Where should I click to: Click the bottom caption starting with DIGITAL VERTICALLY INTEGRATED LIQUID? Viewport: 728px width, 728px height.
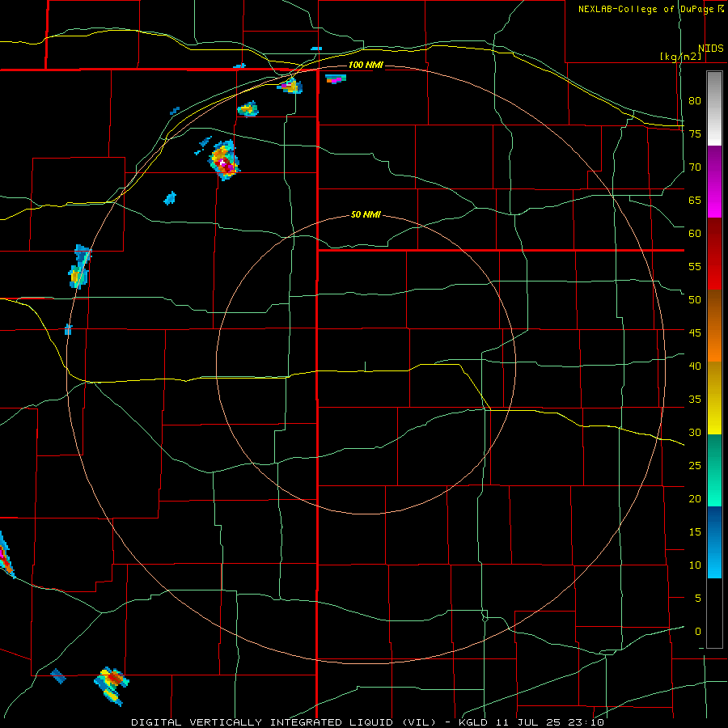point(367,722)
